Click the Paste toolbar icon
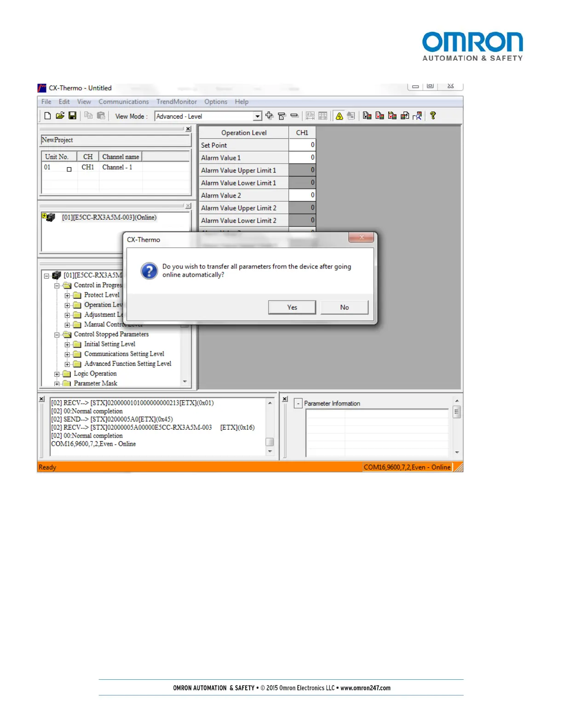563x728 pixels. pos(101,116)
